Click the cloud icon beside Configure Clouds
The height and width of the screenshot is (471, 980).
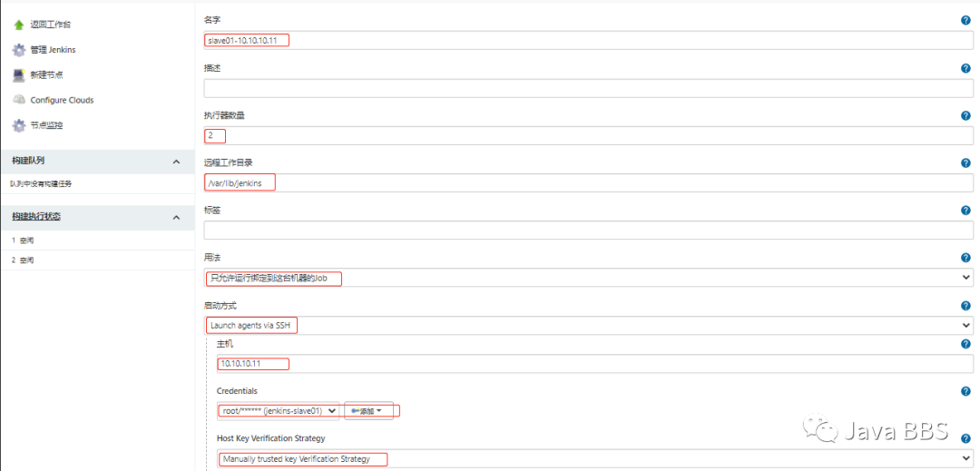point(19,100)
